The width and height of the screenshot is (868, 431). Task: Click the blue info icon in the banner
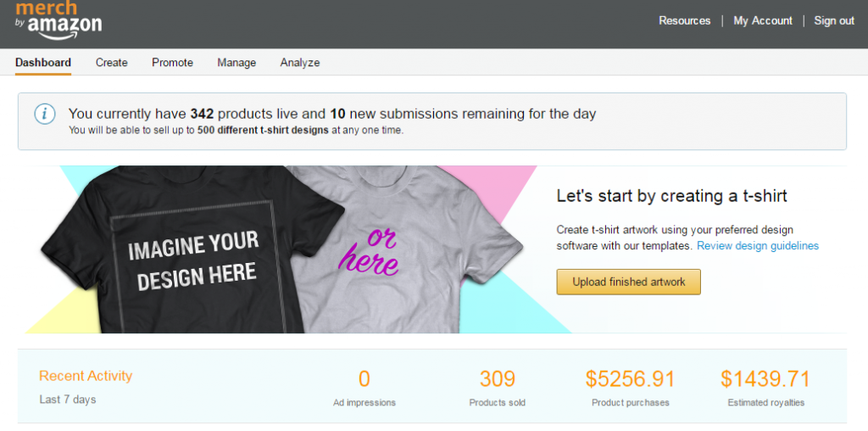click(x=45, y=115)
